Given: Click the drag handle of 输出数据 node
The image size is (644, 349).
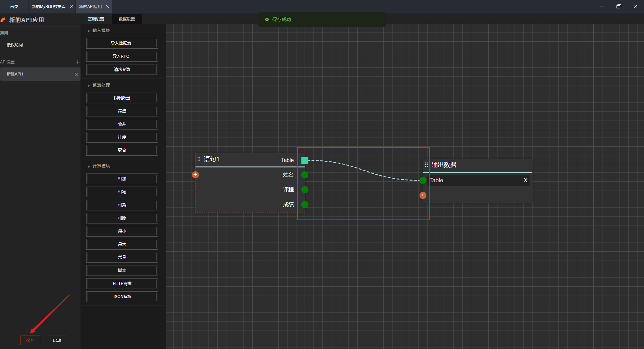Looking at the screenshot, I should [x=426, y=165].
